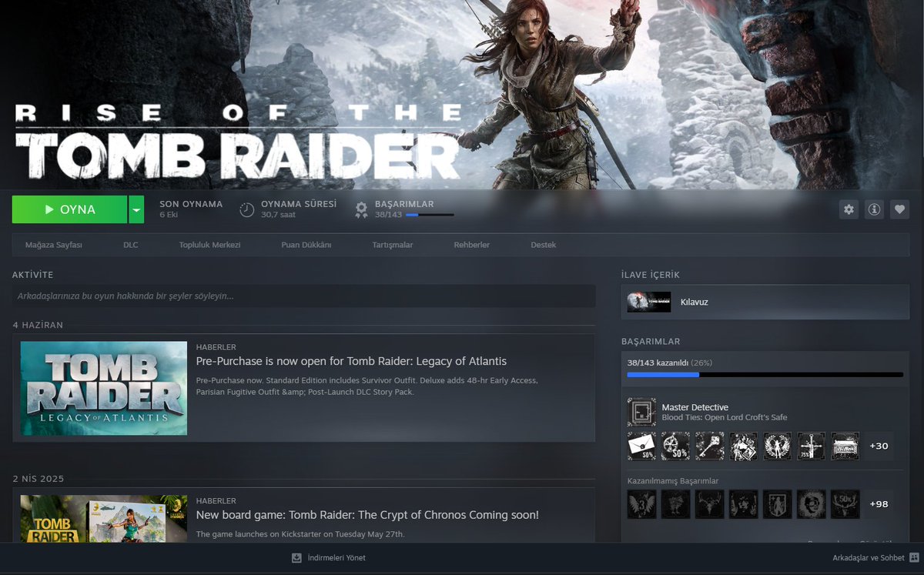
Task: Click the header achievements progress bar
Action: (430, 215)
